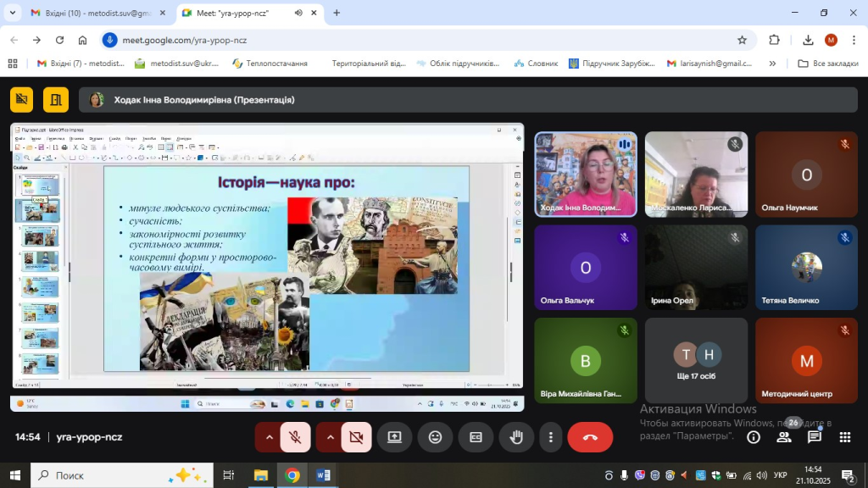Click the 'Ще 17 осіб' participants tile
The height and width of the screenshot is (488, 868).
tap(696, 360)
